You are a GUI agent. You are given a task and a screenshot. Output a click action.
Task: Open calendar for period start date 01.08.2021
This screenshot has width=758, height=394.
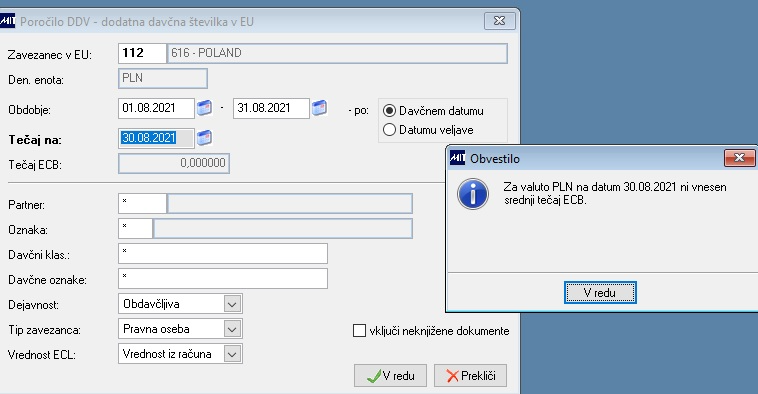[204, 108]
